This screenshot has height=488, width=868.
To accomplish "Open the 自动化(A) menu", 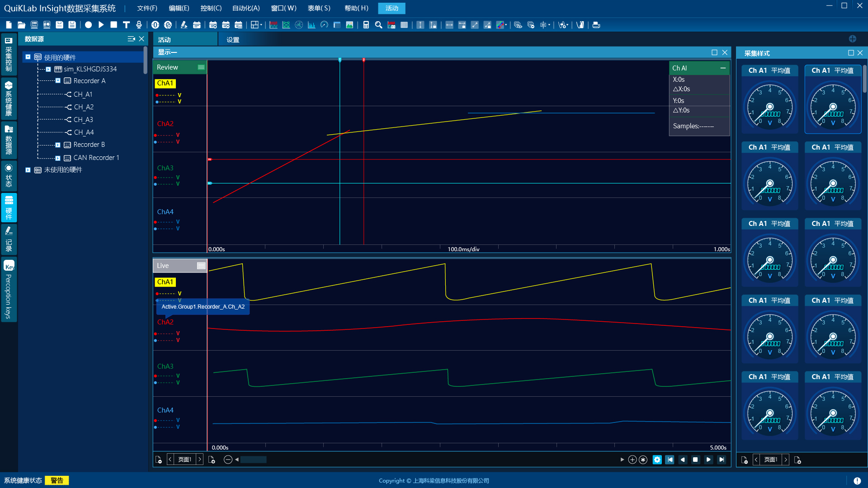I will point(245,8).
